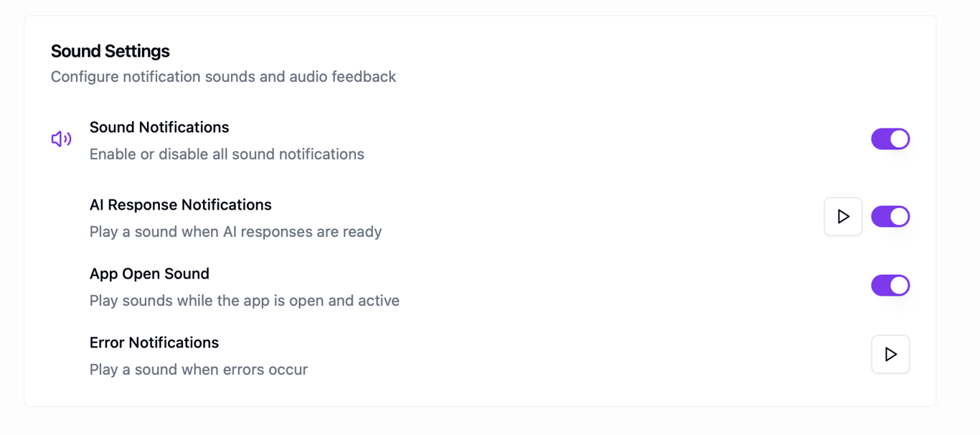Toggle the App Open Sound switch
This screenshot has width=980, height=435.
[890, 285]
